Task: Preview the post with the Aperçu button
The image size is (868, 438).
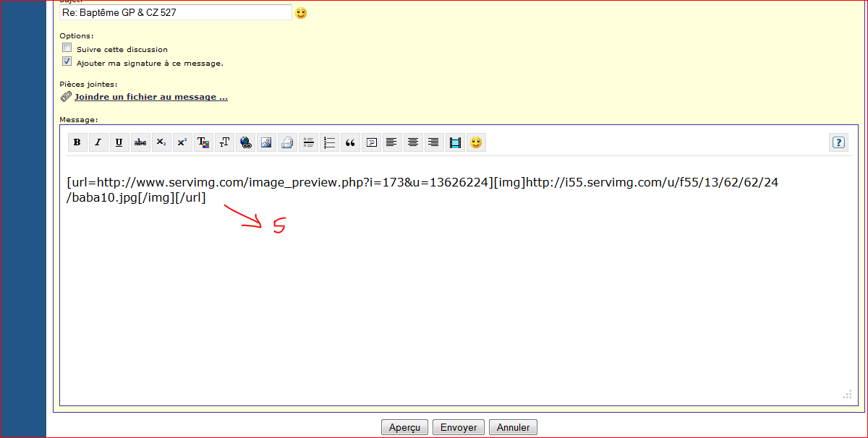Action: point(404,427)
